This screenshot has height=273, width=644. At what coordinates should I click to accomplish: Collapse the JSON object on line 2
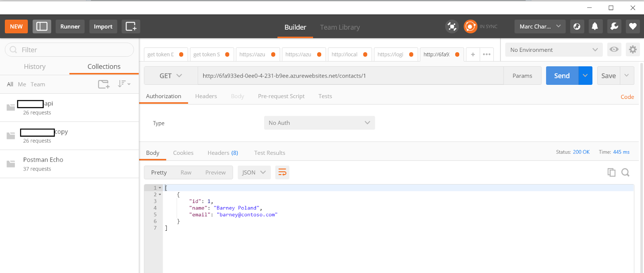point(160,195)
